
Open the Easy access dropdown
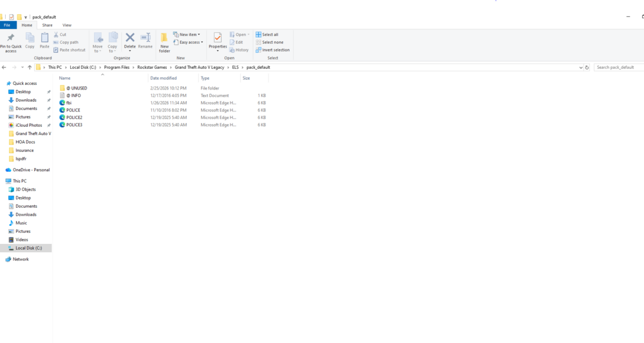click(x=188, y=42)
